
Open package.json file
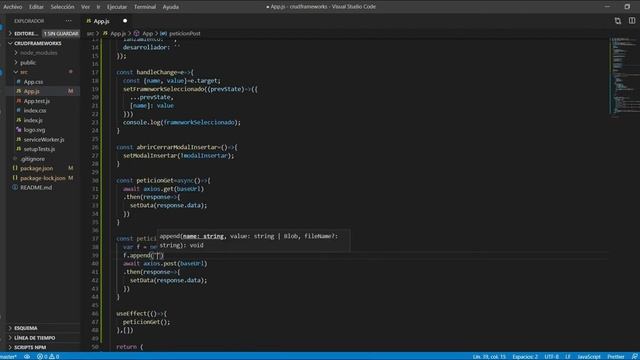(x=36, y=168)
